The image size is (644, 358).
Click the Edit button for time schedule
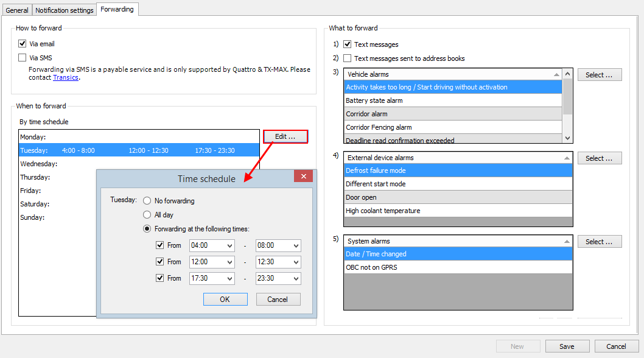pos(285,136)
